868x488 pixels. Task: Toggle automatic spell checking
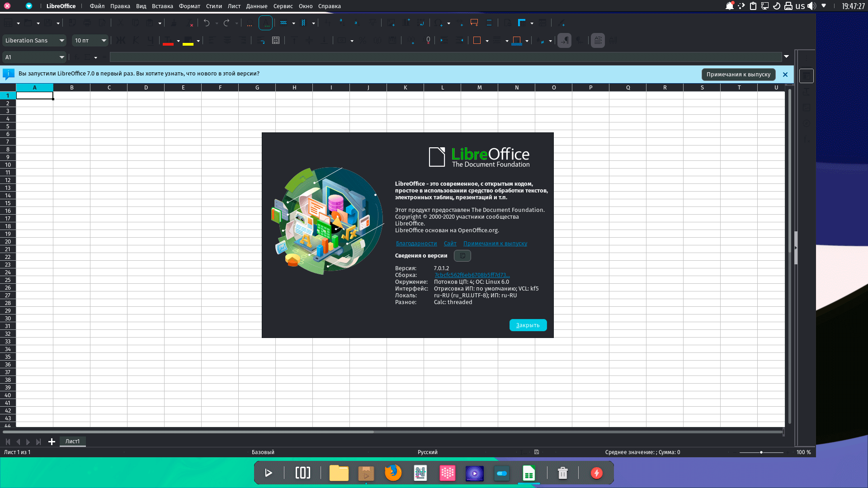pos(266,23)
